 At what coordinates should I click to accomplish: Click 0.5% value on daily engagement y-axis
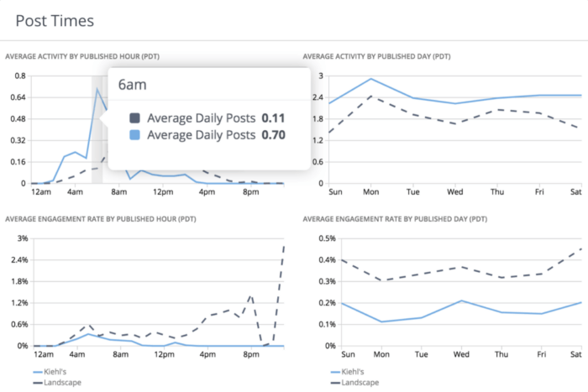tap(328, 238)
